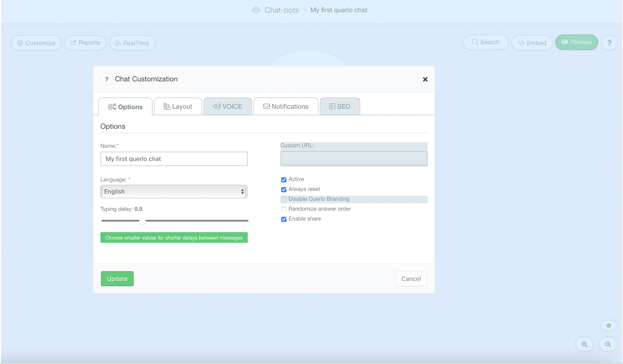This screenshot has width=623, height=364.
Task: Click the help icon in Chat Customization header
Action: point(107,79)
